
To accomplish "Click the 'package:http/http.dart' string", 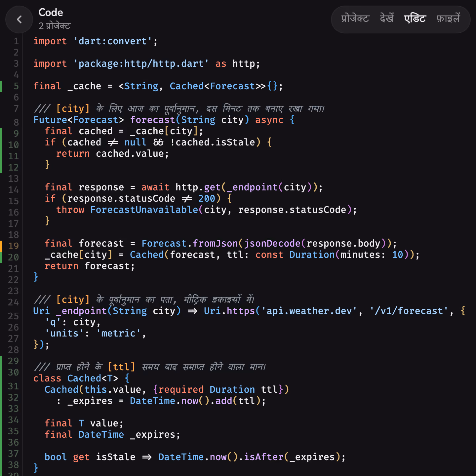I will (141, 64).
